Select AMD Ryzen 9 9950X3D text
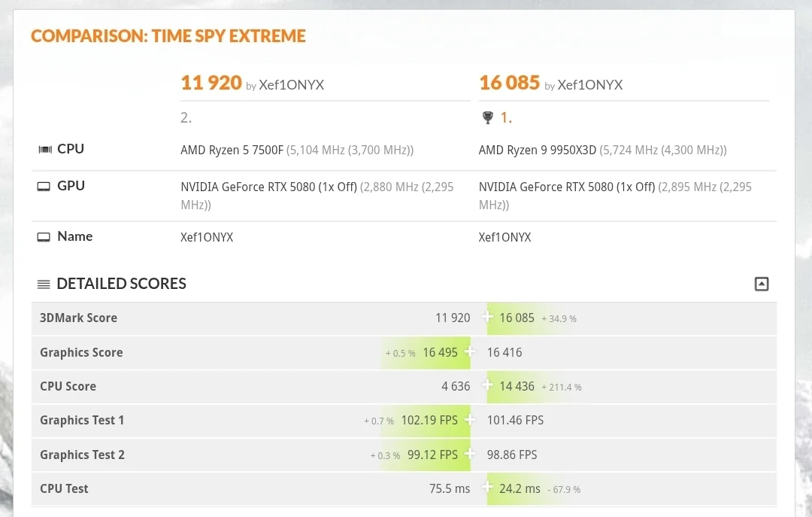 [538, 151]
